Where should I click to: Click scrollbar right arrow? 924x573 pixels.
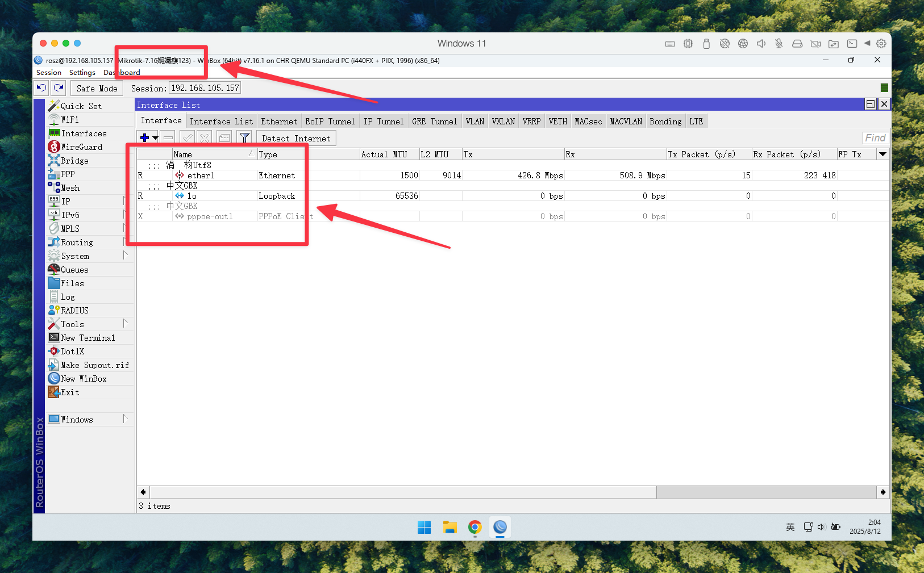883,492
